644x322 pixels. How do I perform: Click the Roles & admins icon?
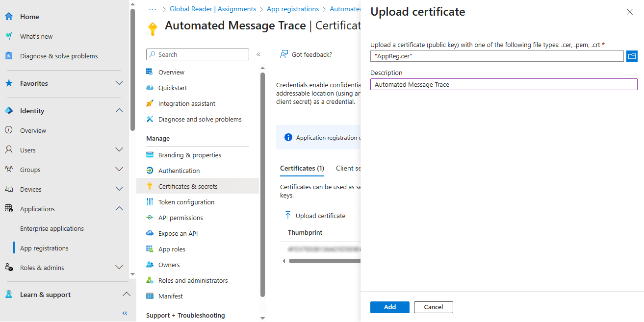coord(9,268)
